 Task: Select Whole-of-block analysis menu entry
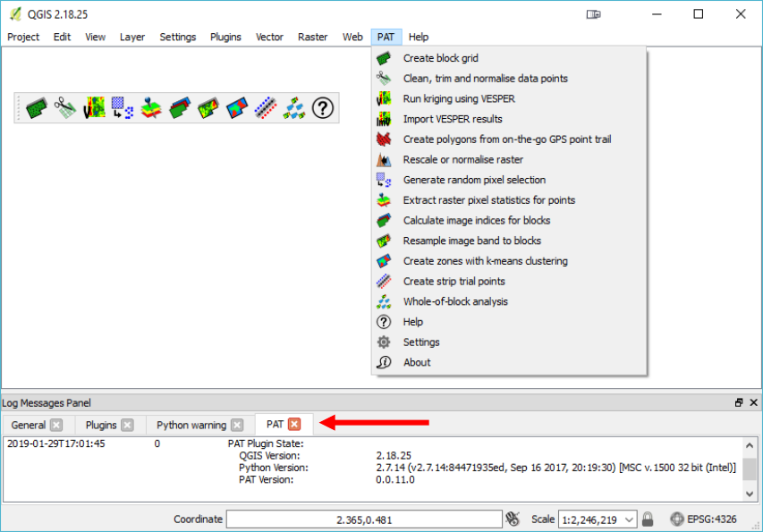tap(509, 302)
